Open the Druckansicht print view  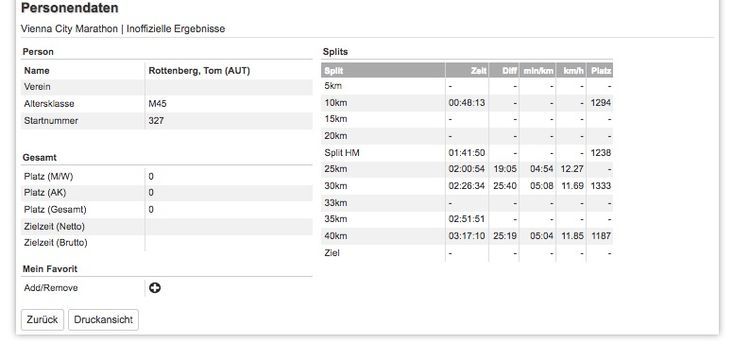pos(103,320)
